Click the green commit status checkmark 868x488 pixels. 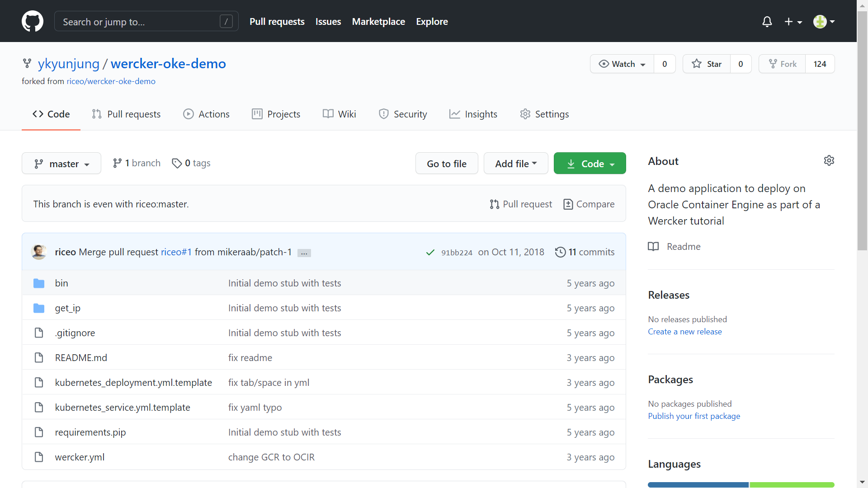[x=430, y=253]
